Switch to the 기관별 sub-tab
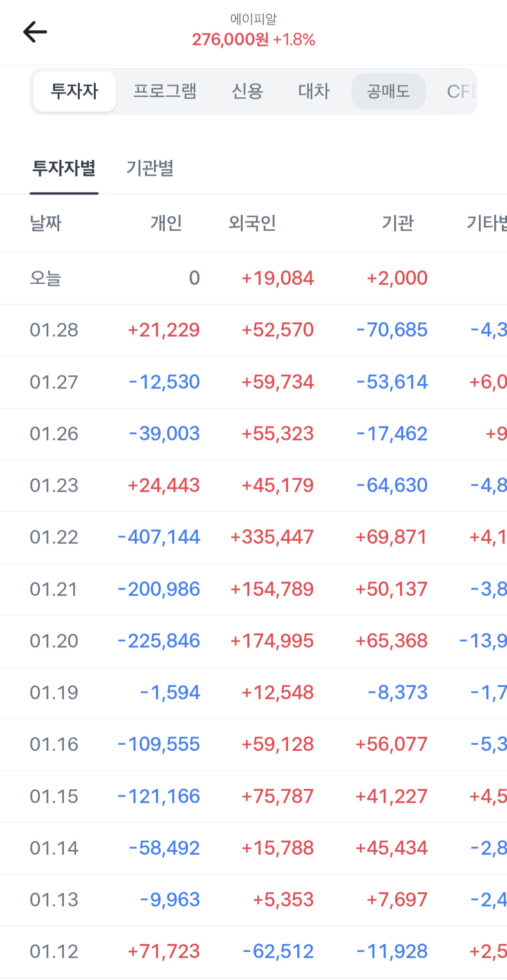This screenshot has height=980, width=507. click(x=150, y=168)
